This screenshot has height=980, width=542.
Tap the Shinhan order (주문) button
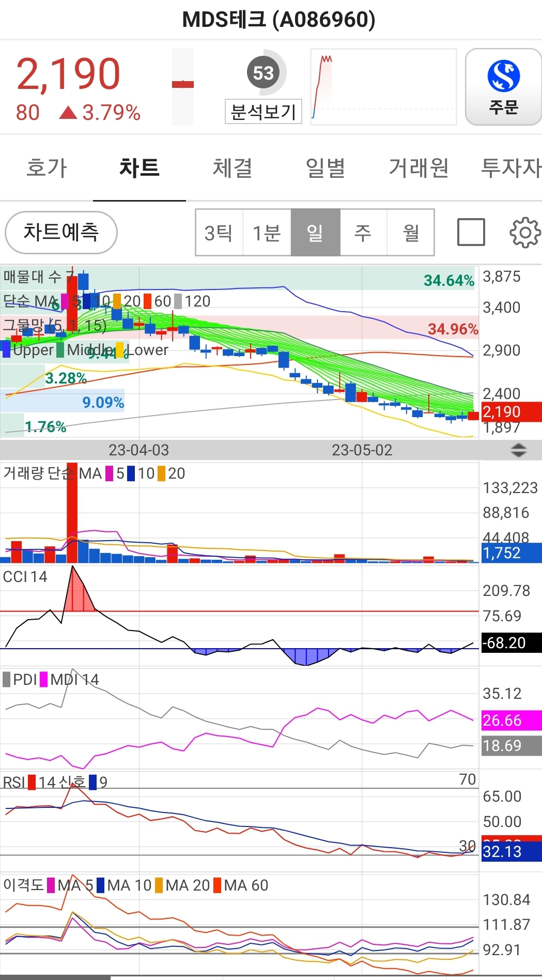[x=503, y=87]
